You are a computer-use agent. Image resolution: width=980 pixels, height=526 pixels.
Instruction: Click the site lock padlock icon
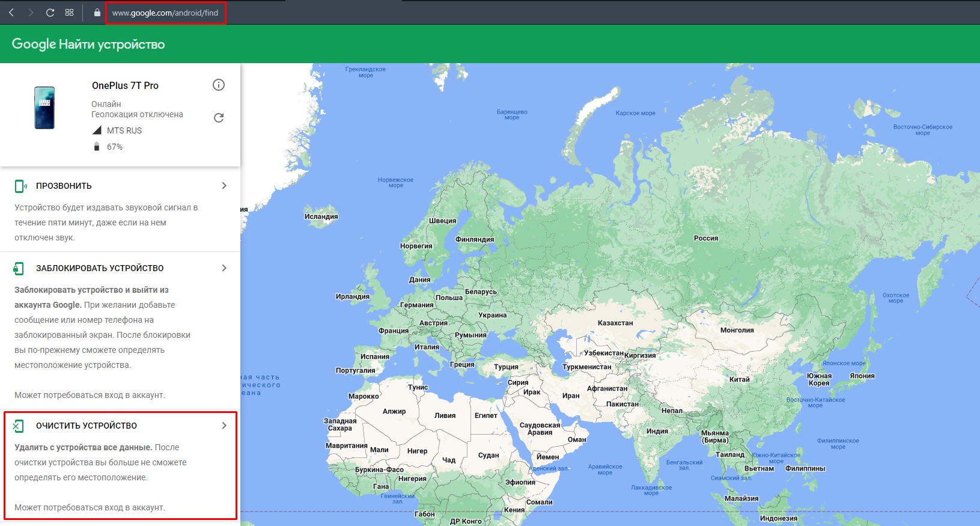pos(97,13)
